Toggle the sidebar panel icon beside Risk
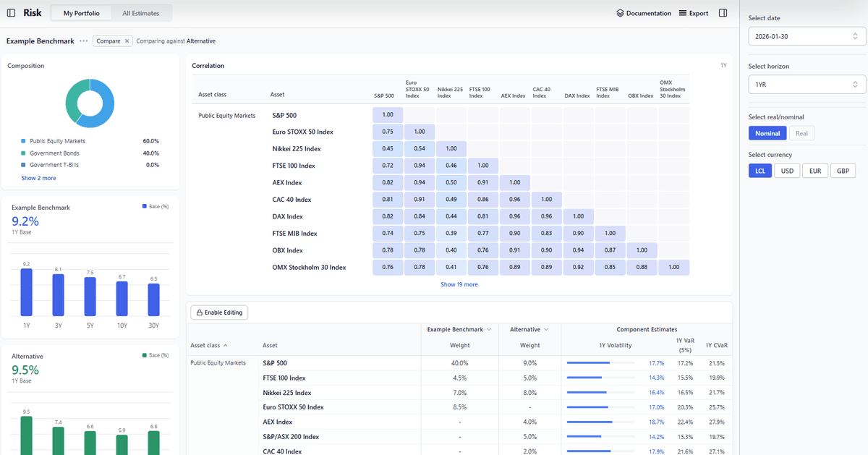868x455 pixels. pos(10,12)
